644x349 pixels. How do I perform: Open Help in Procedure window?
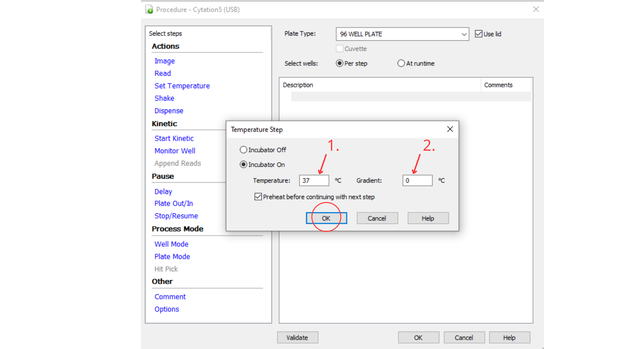tap(509, 338)
